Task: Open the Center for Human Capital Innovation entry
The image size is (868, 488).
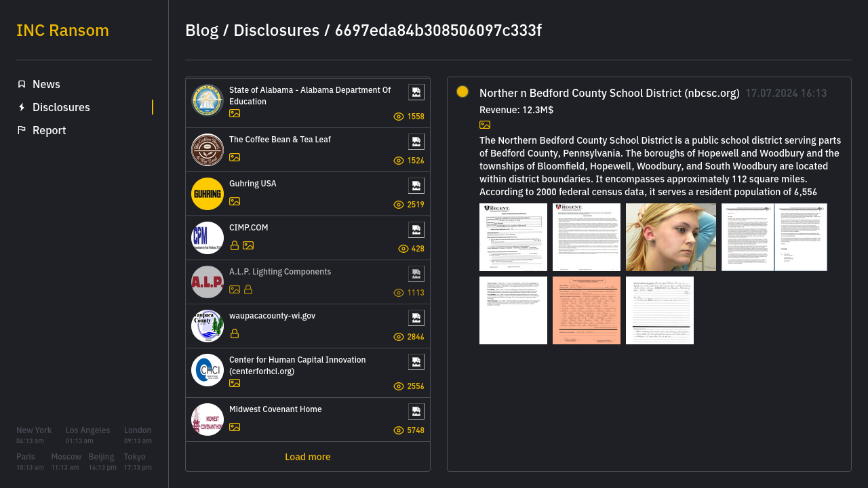Action: coord(297,365)
